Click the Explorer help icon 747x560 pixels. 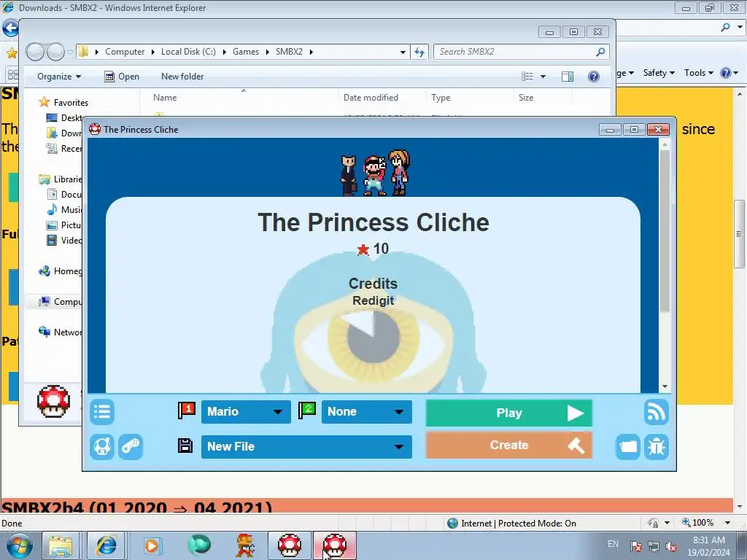point(594,77)
